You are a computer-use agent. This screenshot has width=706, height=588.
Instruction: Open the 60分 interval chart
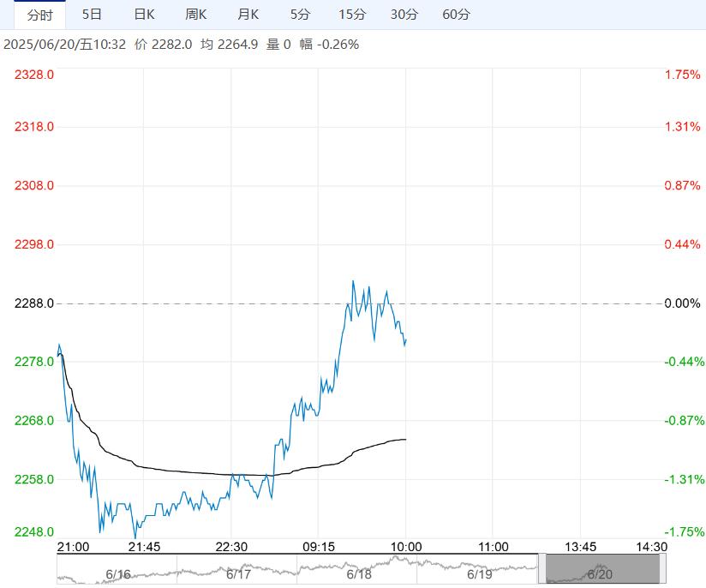tap(456, 15)
